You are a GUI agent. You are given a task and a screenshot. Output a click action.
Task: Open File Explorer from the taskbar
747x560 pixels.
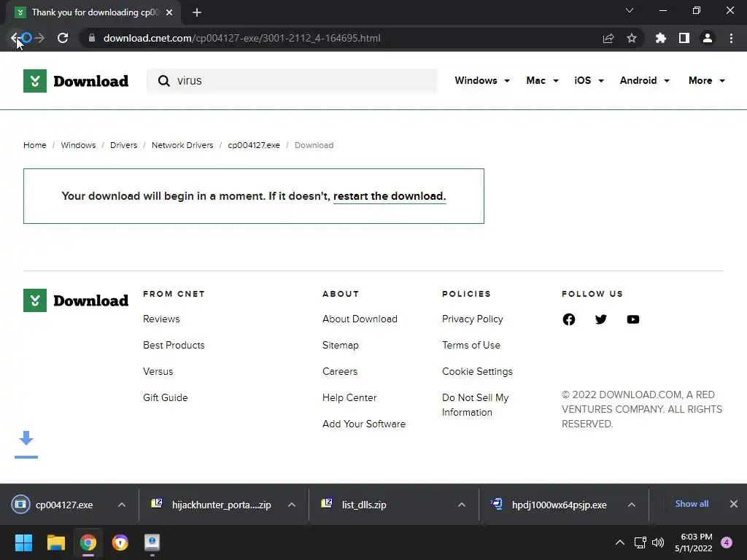(x=55, y=542)
